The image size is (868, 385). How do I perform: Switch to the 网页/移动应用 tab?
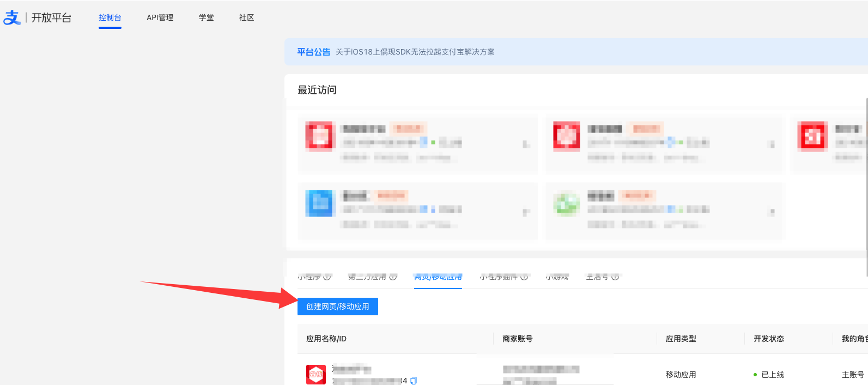(x=438, y=278)
